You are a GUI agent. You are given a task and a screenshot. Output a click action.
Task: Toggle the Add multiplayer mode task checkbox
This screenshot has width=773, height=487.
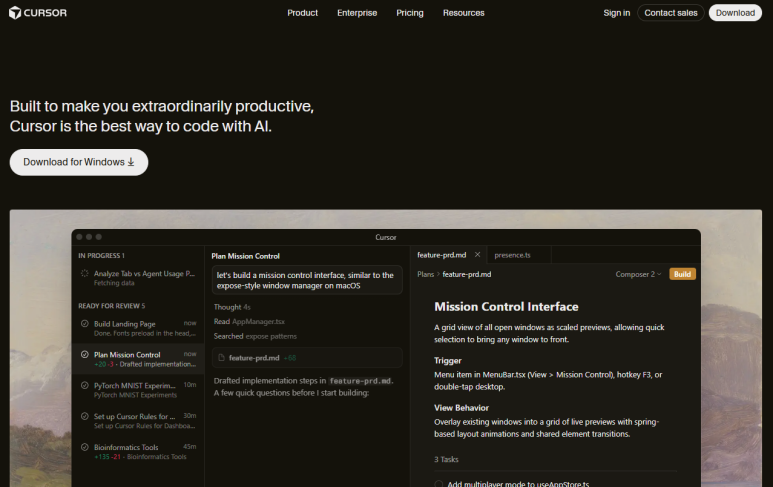tap(439, 484)
